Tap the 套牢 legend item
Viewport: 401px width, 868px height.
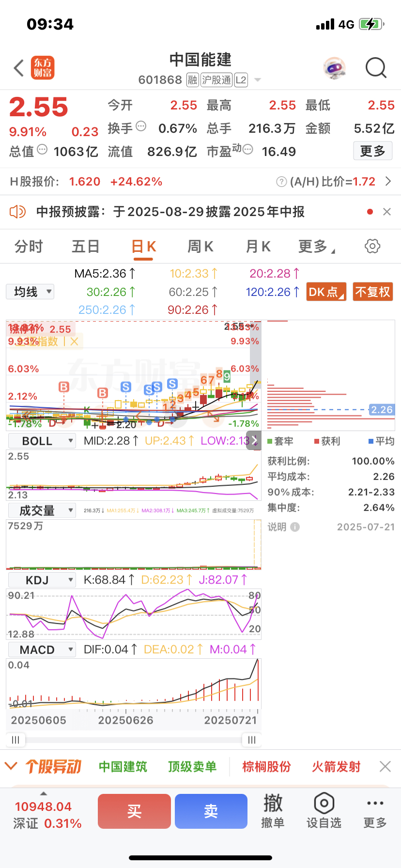280,441
